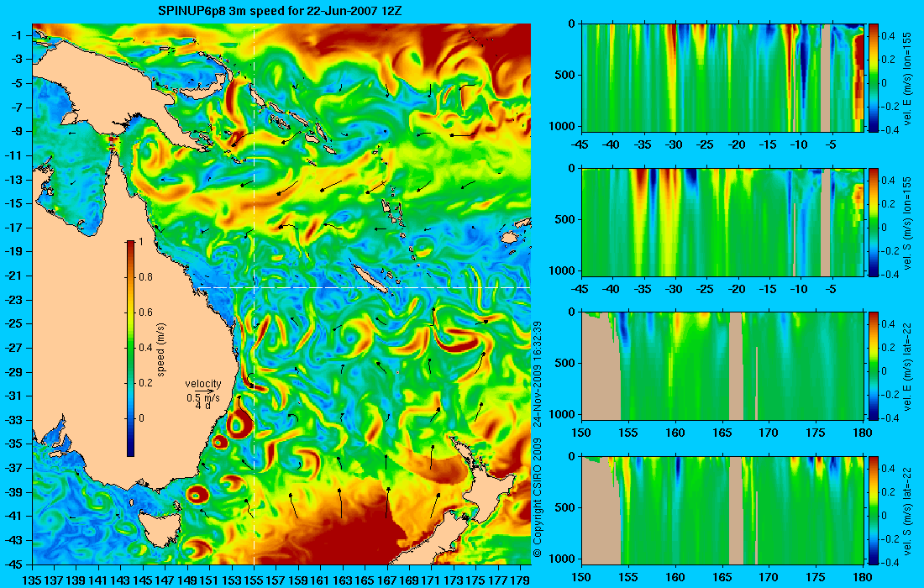This screenshot has height=588, width=924.
Task: Click the '0.6' tick on the speed color bar
Action: [145, 312]
